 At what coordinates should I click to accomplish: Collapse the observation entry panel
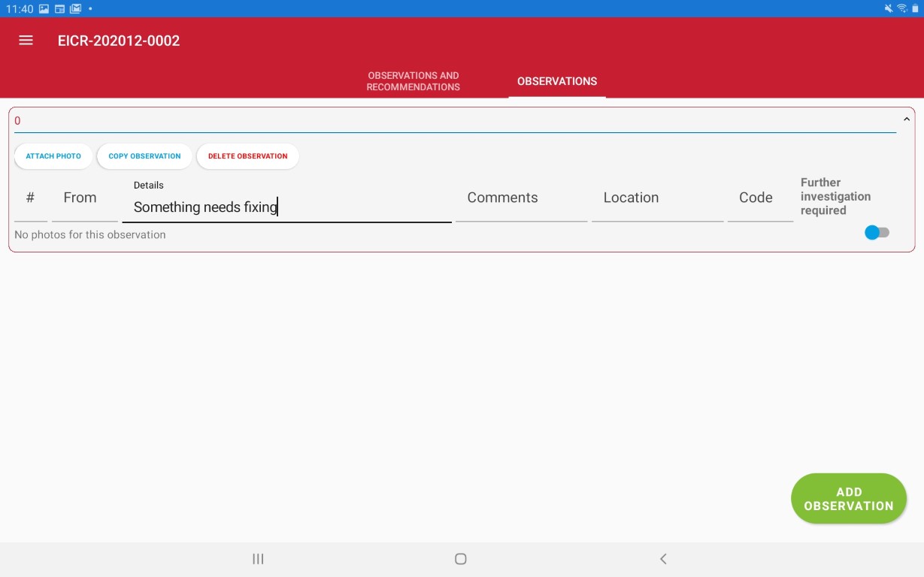tap(906, 118)
